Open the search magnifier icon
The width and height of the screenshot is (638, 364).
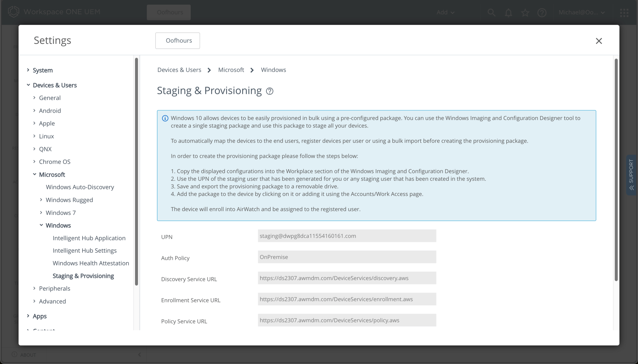491,12
